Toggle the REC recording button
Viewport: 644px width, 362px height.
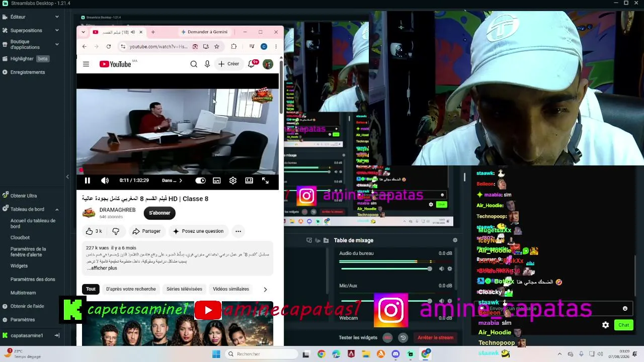point(387,338)
